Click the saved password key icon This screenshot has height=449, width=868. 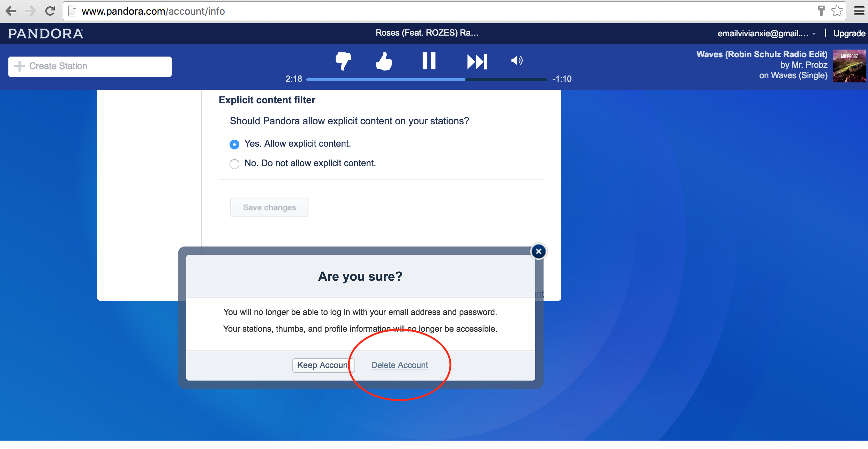tap(822, 11)
